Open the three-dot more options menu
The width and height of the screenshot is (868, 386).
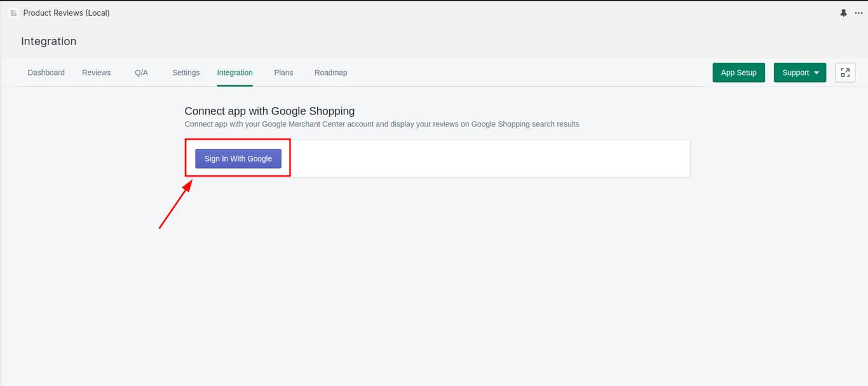(x=858, y=13)
